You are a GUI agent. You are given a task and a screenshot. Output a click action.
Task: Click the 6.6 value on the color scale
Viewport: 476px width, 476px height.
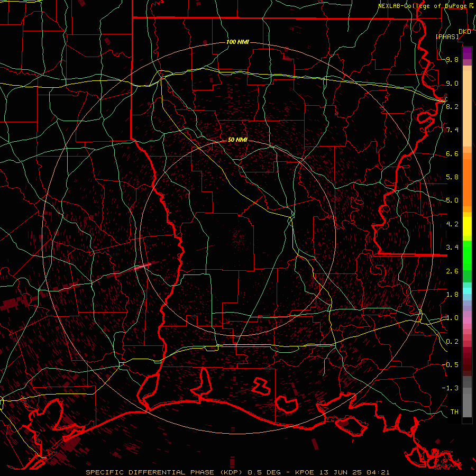452,153
